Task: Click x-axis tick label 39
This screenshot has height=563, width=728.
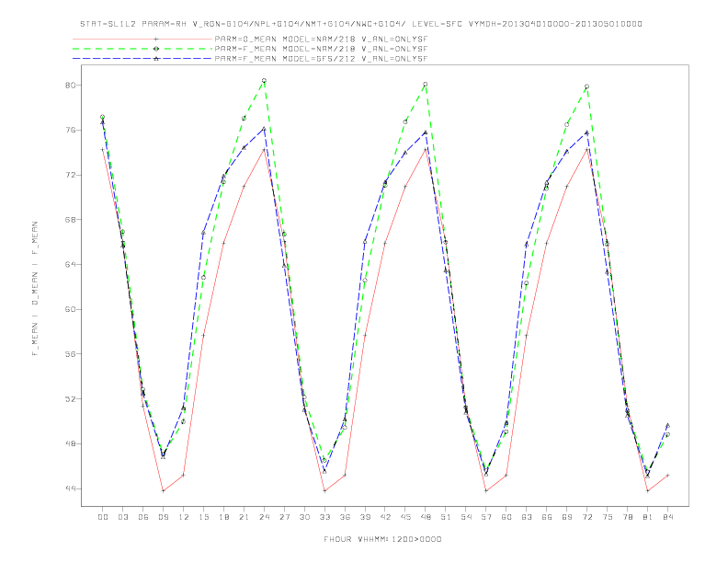Action: [365, 517]
